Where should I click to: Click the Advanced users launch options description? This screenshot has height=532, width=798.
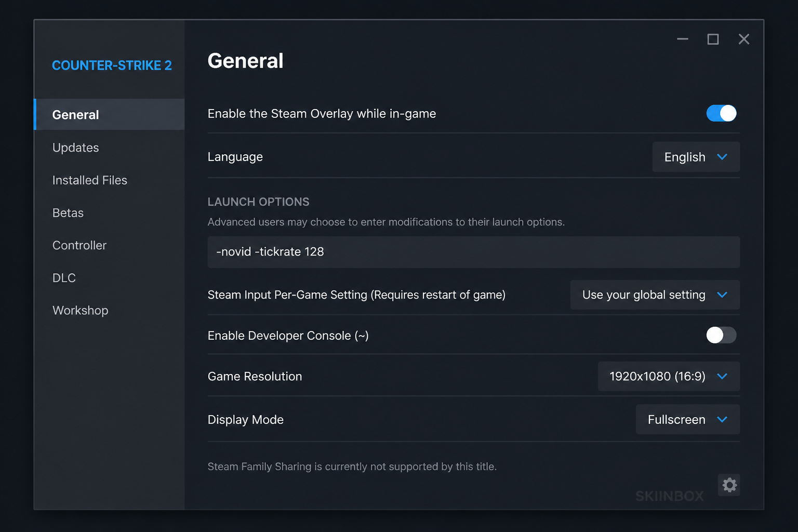(x=386, y=222)
